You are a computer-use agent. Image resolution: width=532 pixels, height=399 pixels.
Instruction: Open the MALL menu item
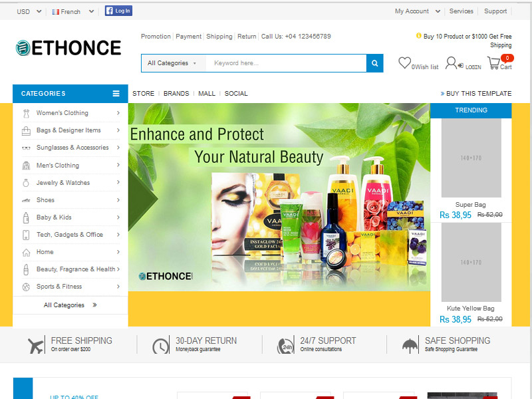207,94
